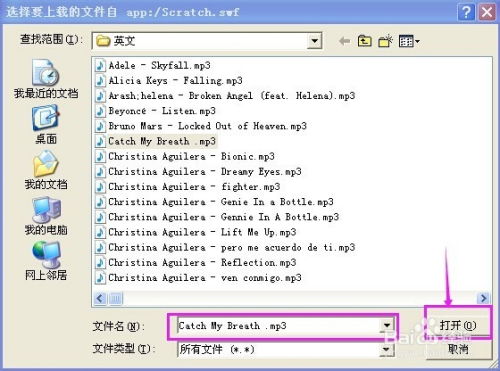The width and height of the screenshot is (500, 371).
Task: Create a new folder
Action: [385, 41]
